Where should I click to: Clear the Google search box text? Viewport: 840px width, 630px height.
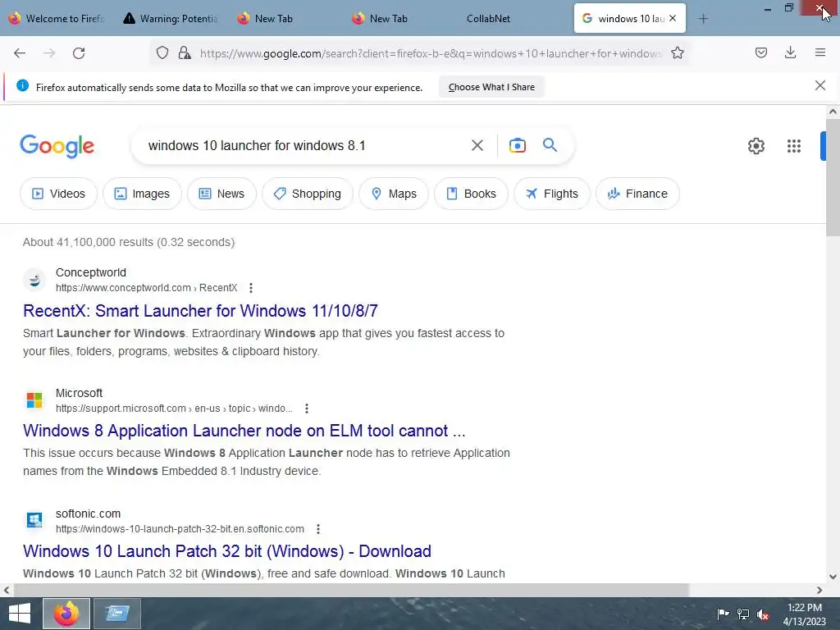[477, 145]
